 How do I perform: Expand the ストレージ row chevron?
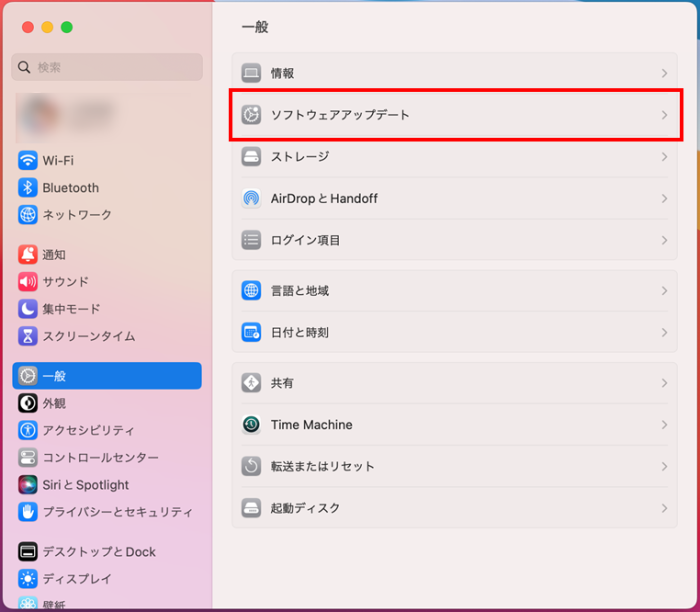pyautogui.click(x=664, y=157)
